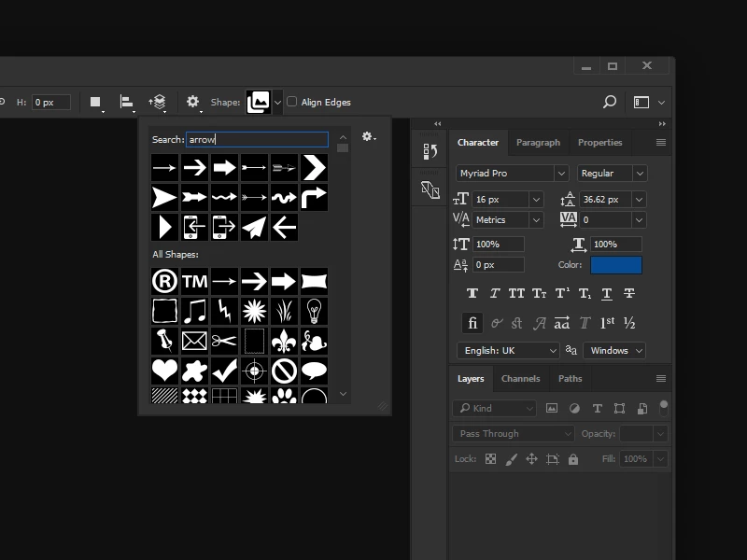Collapse the right panel dock
Image resolution: width=747 pixels, height=560 pixels.
click(x=662, y=124)
